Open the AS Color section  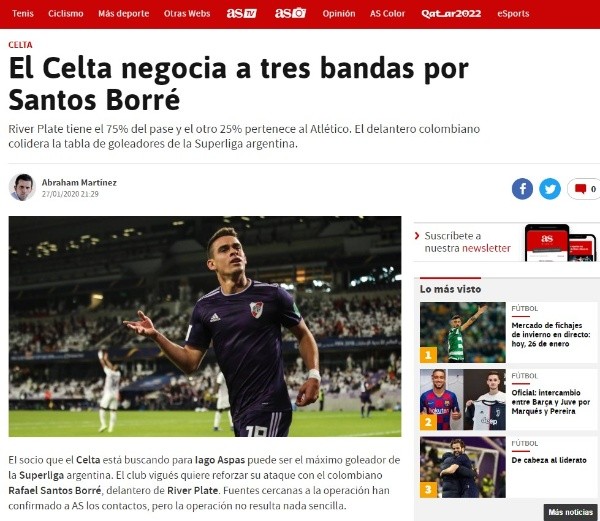tap(387, 14)
